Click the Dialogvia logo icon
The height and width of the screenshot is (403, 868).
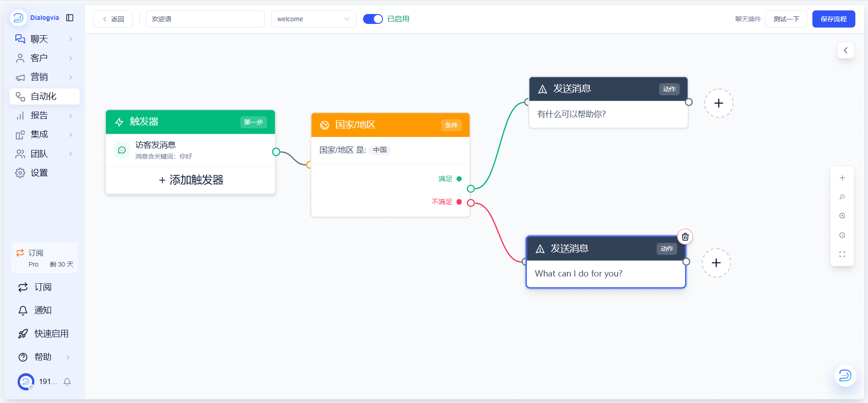(19, 18)
